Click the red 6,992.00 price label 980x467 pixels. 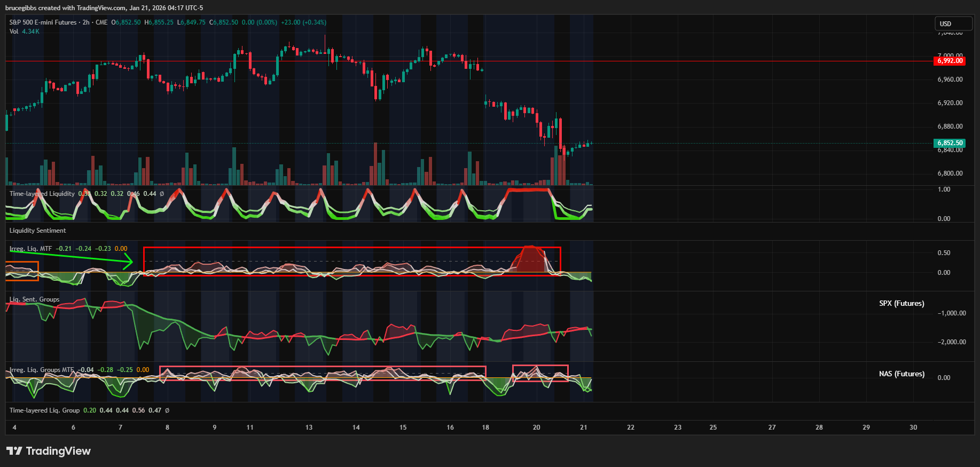tap(950, 61)
